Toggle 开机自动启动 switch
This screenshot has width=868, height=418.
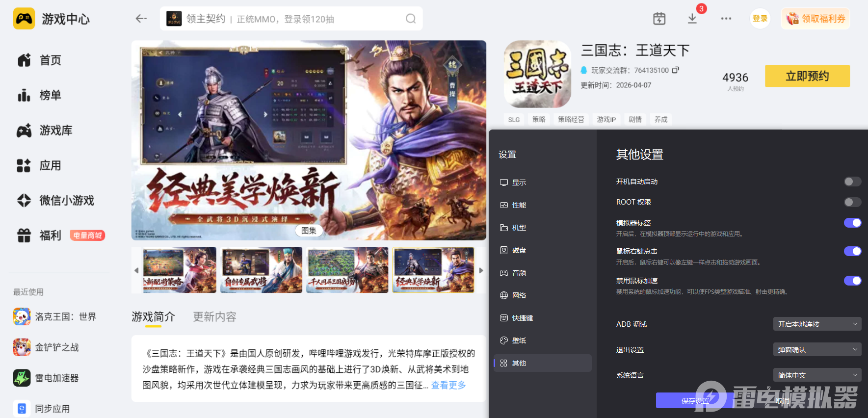click(x=852, y=182)
